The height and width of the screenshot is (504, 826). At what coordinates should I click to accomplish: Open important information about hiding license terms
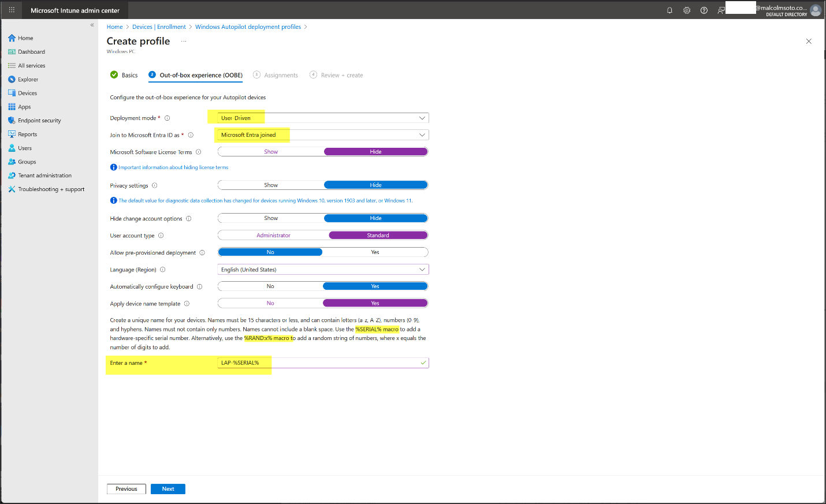point(173,167)
